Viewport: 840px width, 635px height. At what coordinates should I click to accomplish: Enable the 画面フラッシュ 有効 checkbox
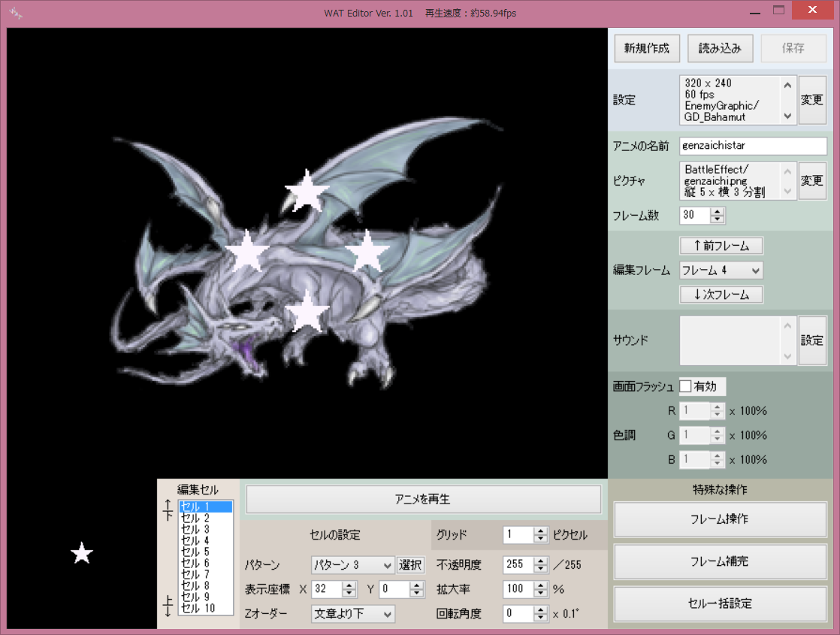[x=686, y=386]
